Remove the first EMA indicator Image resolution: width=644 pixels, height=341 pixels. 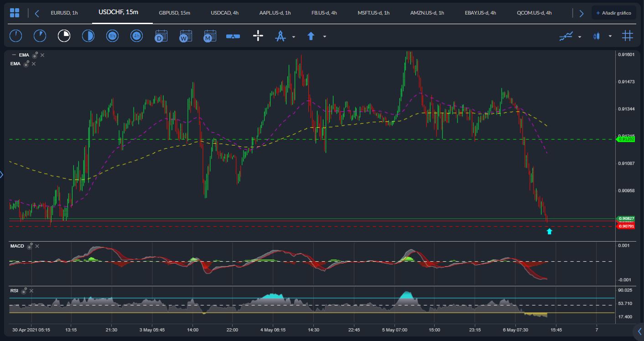42,55
